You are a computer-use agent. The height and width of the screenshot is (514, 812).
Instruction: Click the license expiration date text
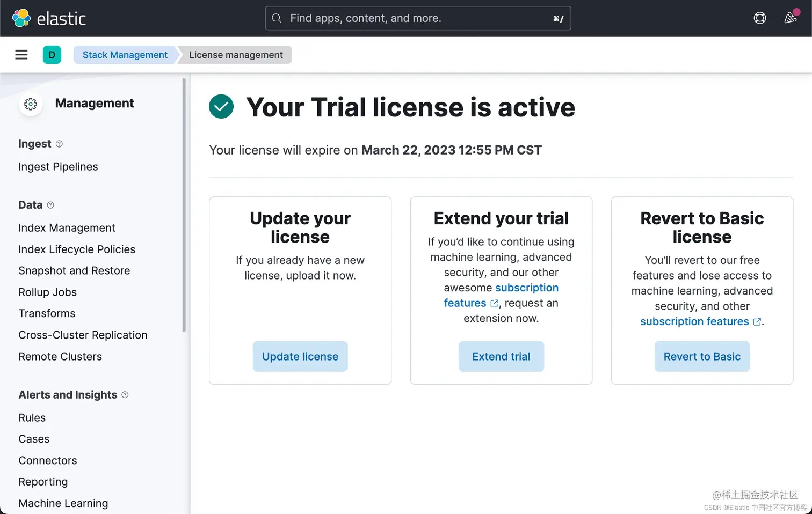click(452, 150)
